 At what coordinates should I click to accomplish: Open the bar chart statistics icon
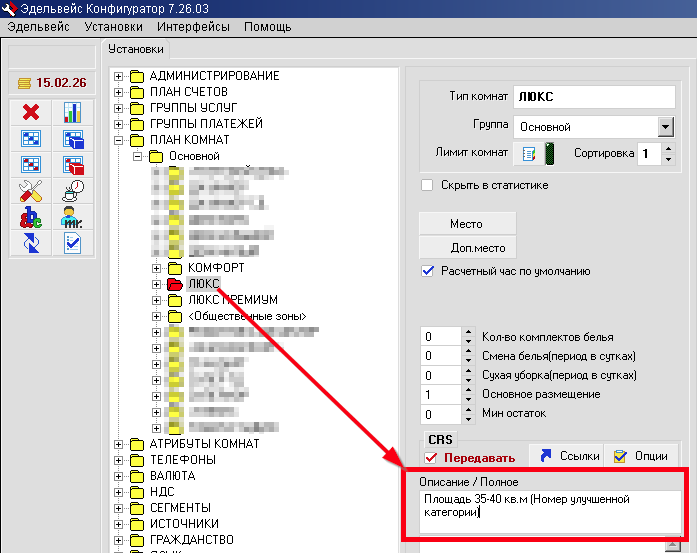(x=73, y=113)
